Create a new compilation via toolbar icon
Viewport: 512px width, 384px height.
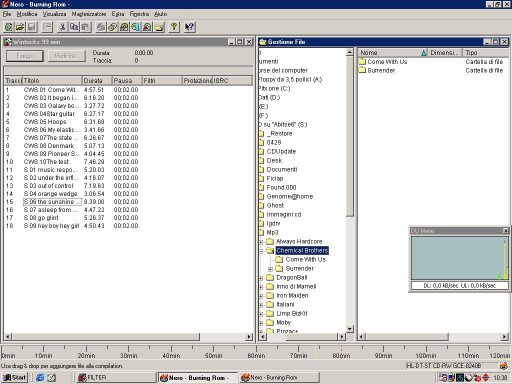click(x=9, y=27)
